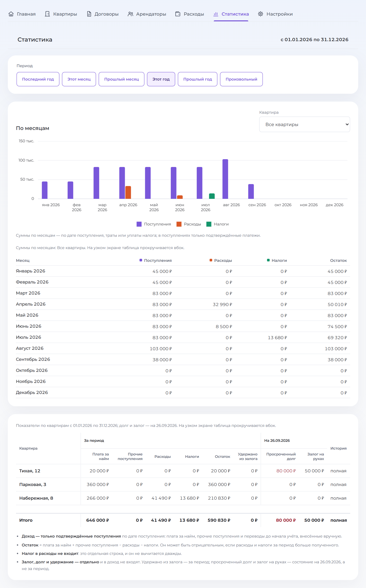This screenshot has height=588, width=366.
Task: Click the Апрель 2026 expenses value 32 990 ₽
Action: (x=222, y=305)
